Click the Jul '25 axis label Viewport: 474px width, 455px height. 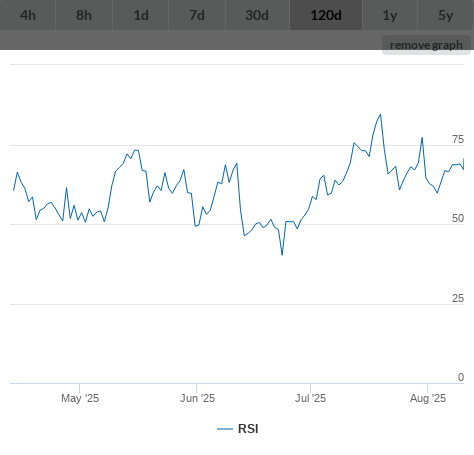(310, 398)
